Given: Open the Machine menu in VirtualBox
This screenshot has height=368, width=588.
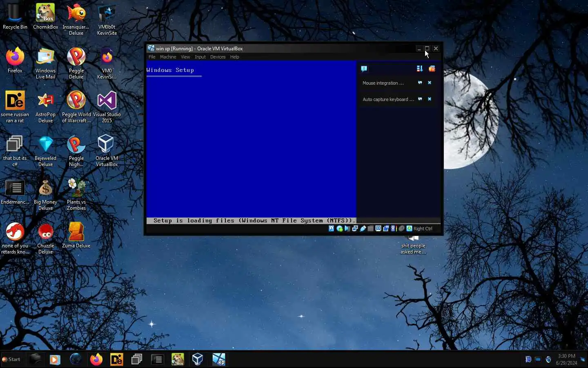Looking at the screenshot, I should [168, 57].
